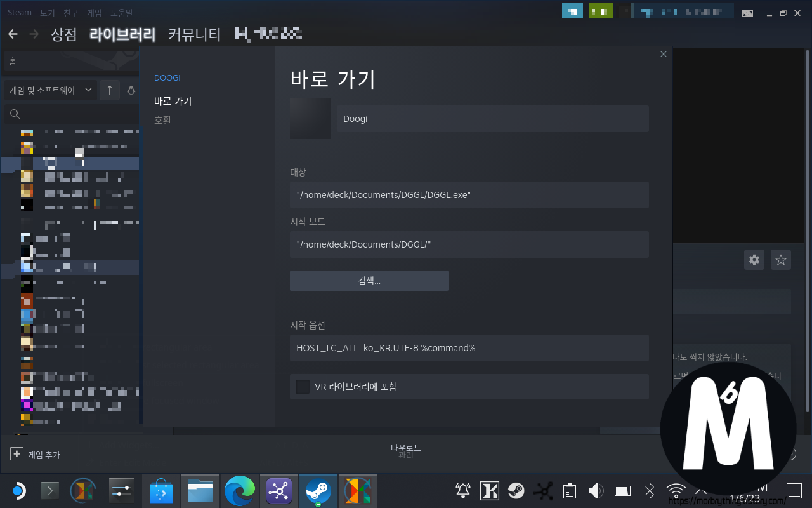Select 호환 in properties sidebar

coord(163,120)
